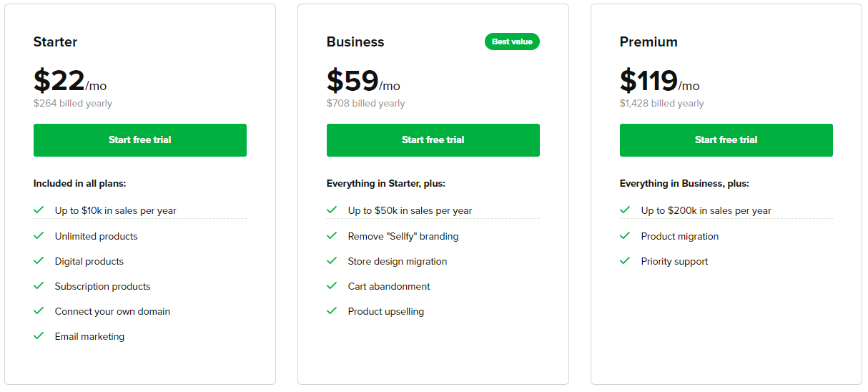Click the Remove "Sellfy" branding feature

pos(403,236)
